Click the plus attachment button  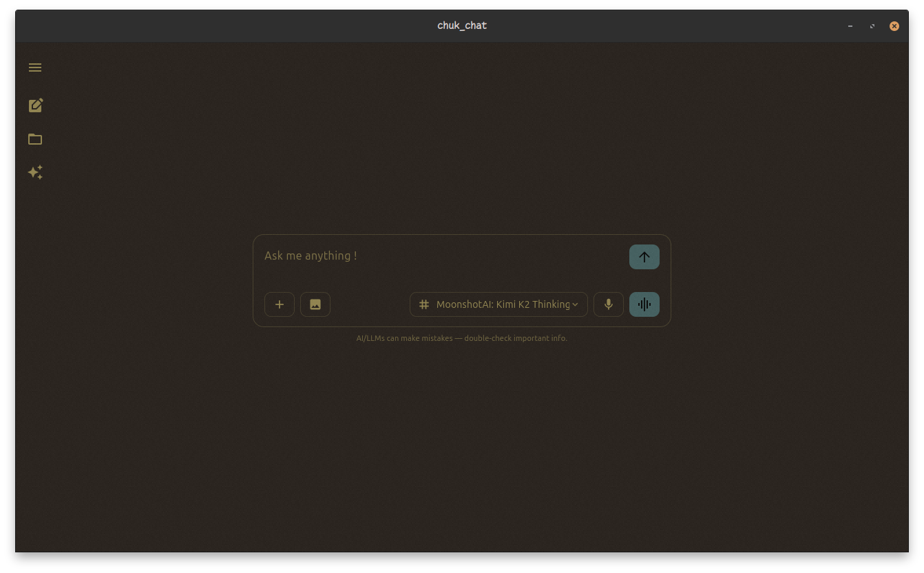point(280,304)
